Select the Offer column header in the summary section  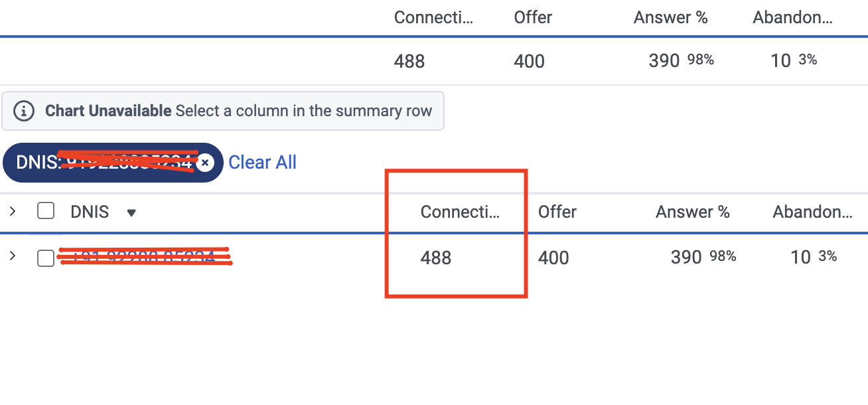[x=533, y=18]
